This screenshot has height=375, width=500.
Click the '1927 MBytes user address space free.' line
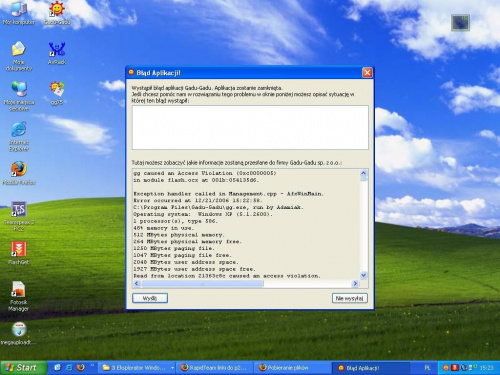[194, 269]
